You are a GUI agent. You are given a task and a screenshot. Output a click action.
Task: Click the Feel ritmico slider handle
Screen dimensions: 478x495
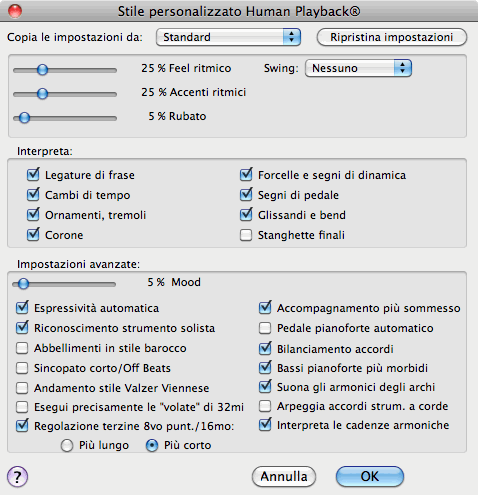click(42, 70)
